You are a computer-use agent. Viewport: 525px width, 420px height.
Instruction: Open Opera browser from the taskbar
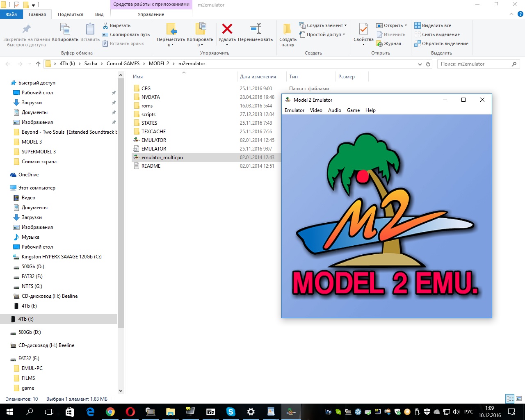[130, 412]
